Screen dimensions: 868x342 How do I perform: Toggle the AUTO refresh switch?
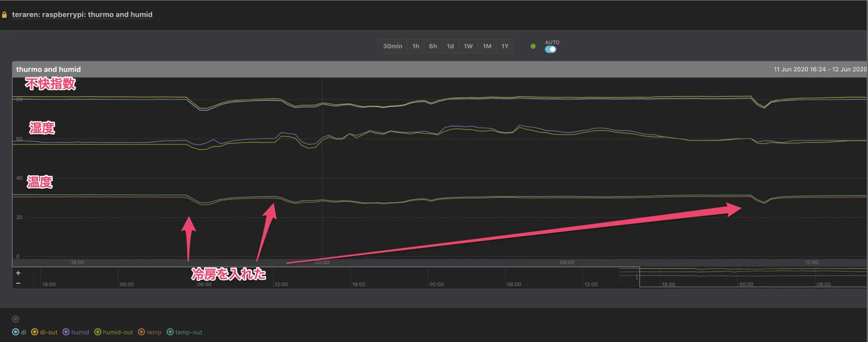[x=550, y=49]
